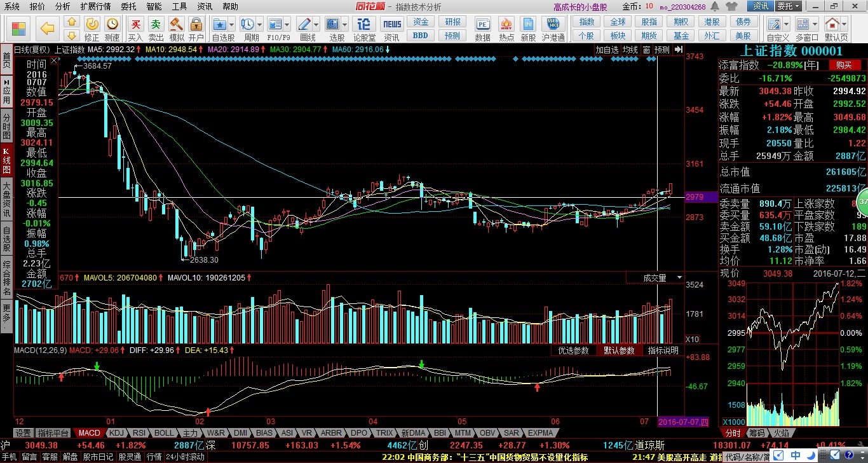Expand the 自选股 dropdown arrow
868x463 pixels.
point(232,25)
